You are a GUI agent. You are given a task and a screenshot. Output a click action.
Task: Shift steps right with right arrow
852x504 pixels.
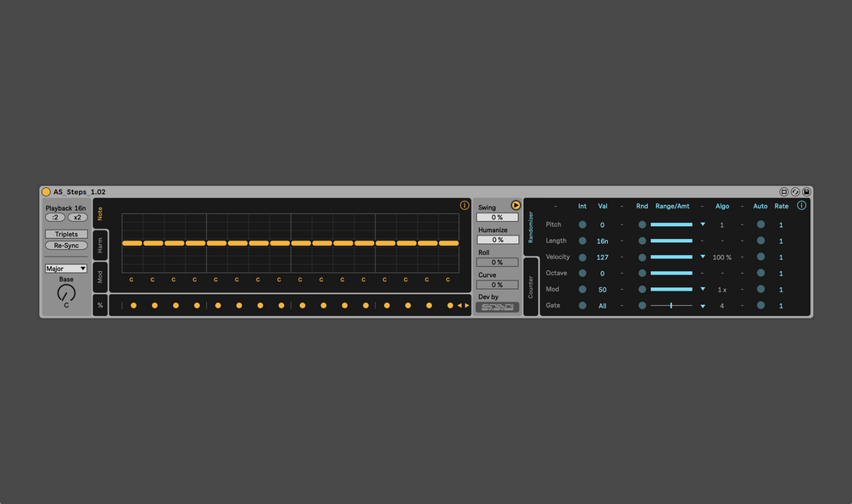[467, 305]
